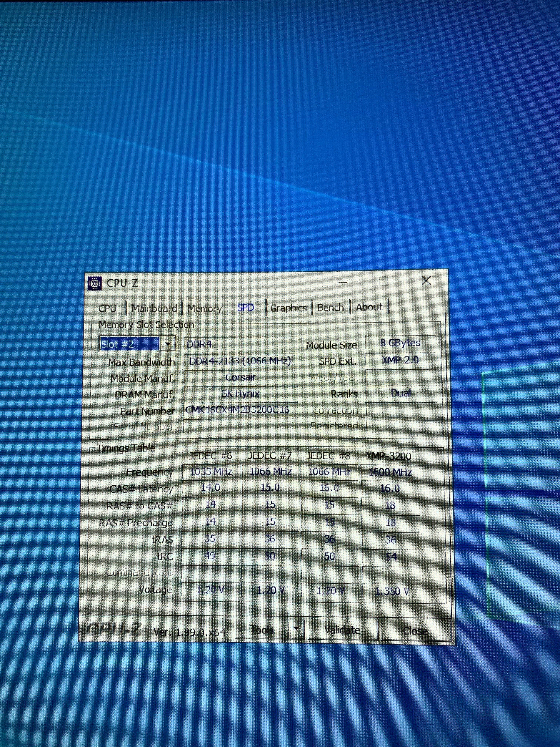Switch to the Memory tab
The height and width of the screenshot is (747, 560).
(205, 308)
